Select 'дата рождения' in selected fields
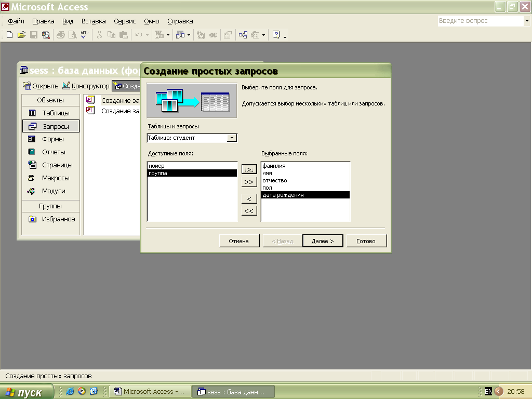The height and width of the screenshot is (399, 532). (305, 195)
